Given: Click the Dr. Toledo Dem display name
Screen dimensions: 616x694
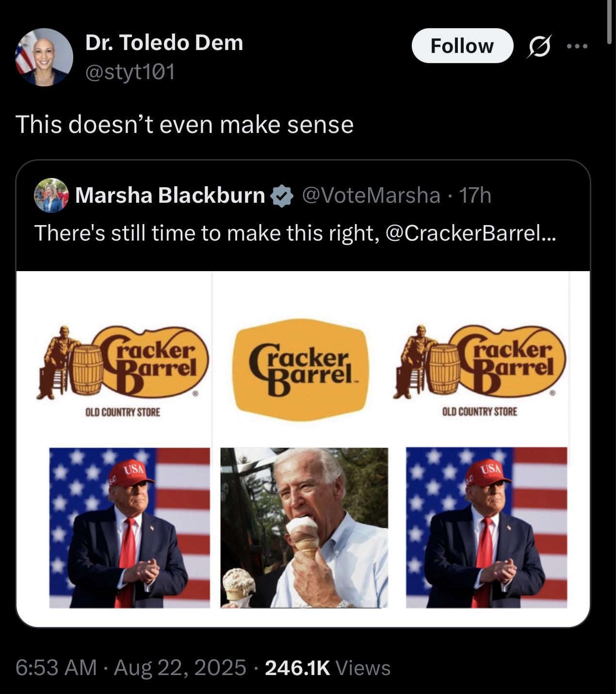Looking at the screenshot, I should pyautogui.click(x=164, y=43).
